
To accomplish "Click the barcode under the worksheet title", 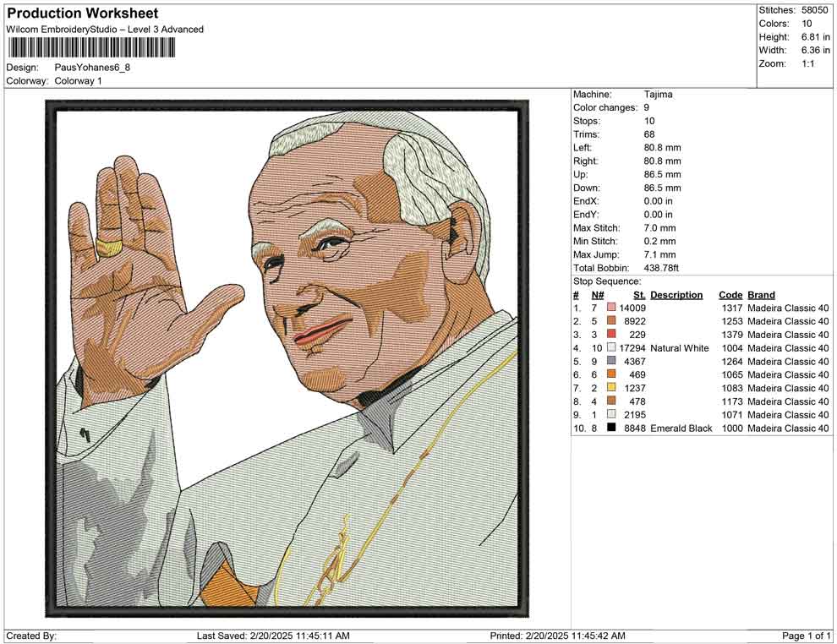I will (90, 47).
